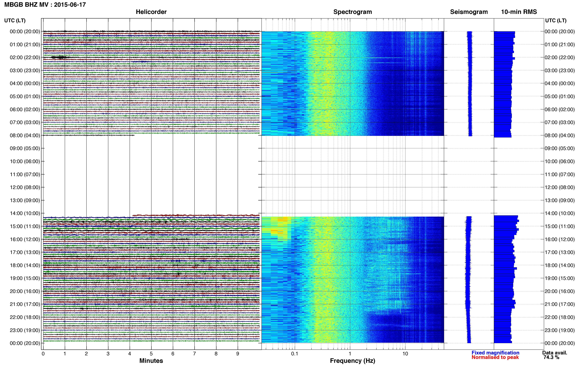Click 16:00 (12:00) on the Helicorder time axis
This screenshot has height=368, width=588.
click(x=25, y=239)
